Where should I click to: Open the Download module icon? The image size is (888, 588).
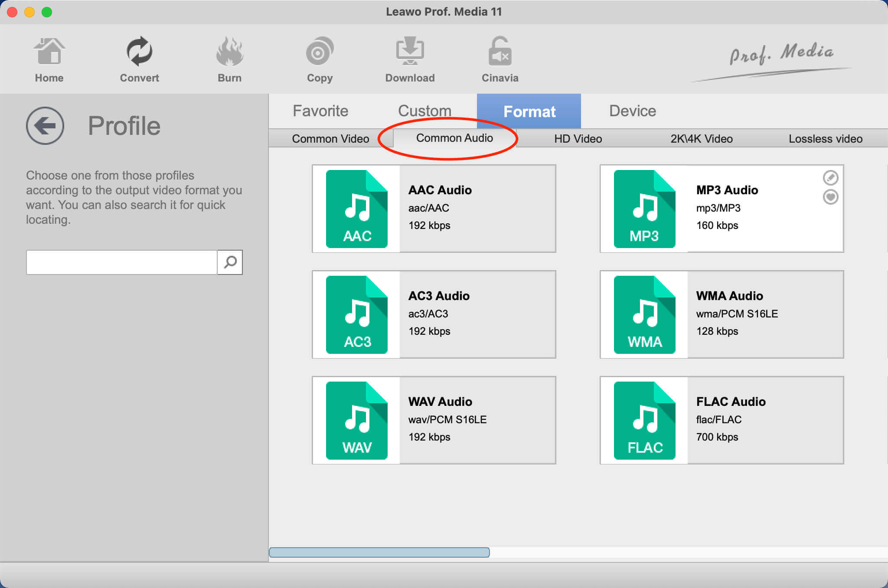tap(410, 53)
